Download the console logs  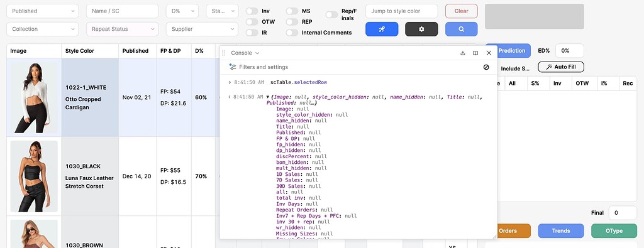(463, 53)
